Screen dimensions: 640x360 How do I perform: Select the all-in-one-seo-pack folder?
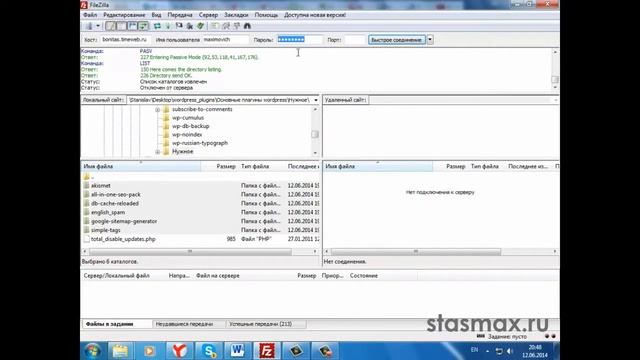tap(116, 195)
